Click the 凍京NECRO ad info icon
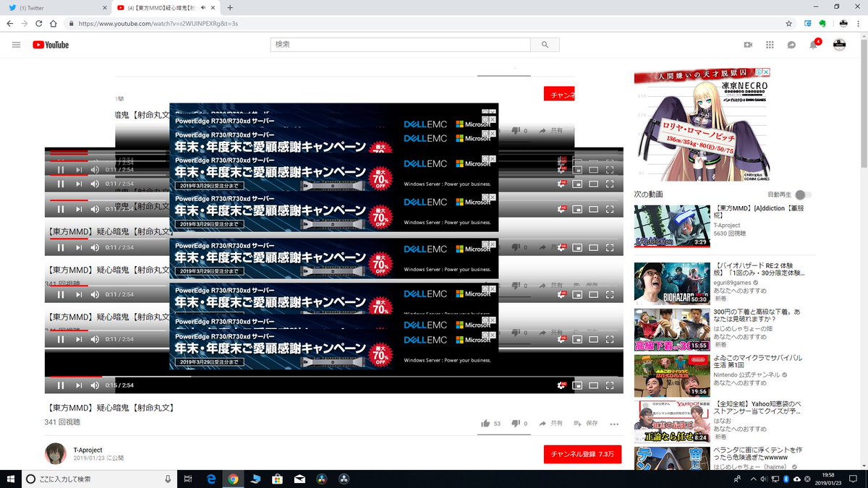868x488 pixels. click(759, 72)
